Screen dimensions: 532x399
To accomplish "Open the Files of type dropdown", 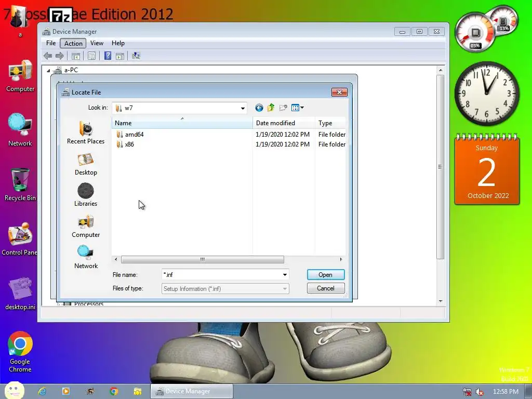I will tap(225, 289).
